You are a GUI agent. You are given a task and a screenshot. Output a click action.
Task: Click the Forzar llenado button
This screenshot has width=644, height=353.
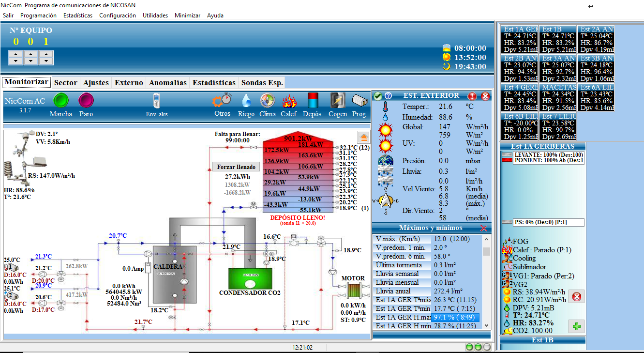236,167
